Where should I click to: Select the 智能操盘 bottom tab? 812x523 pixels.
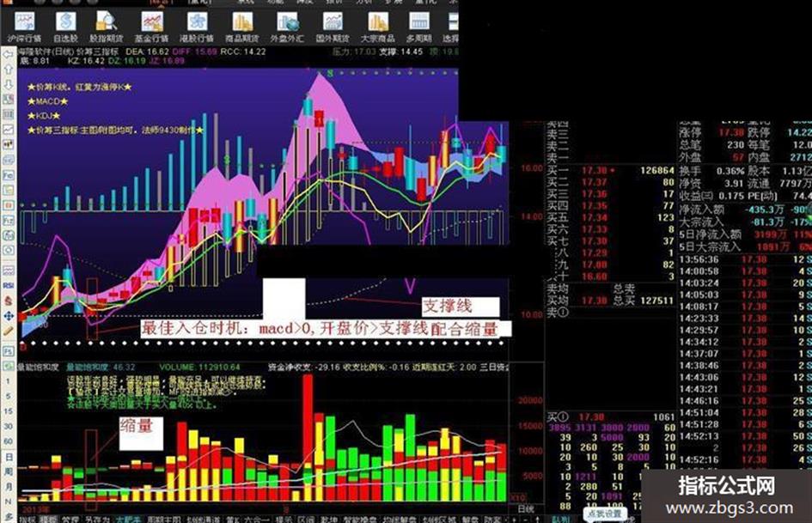click(360, 519)
